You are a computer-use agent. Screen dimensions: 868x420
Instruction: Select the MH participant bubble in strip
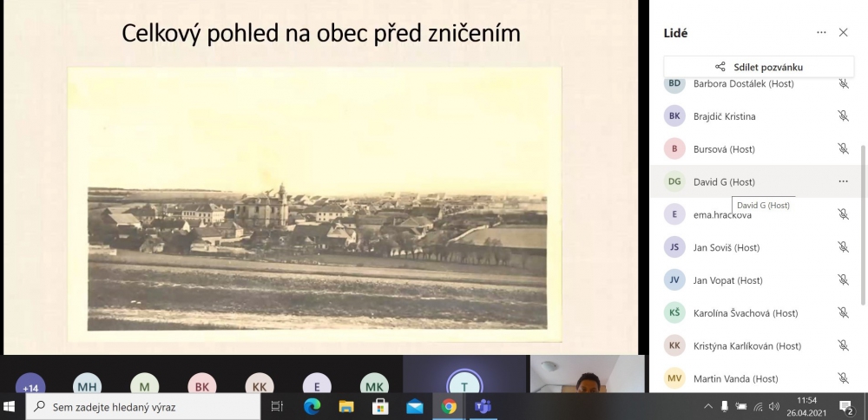(x=88, y=383)
